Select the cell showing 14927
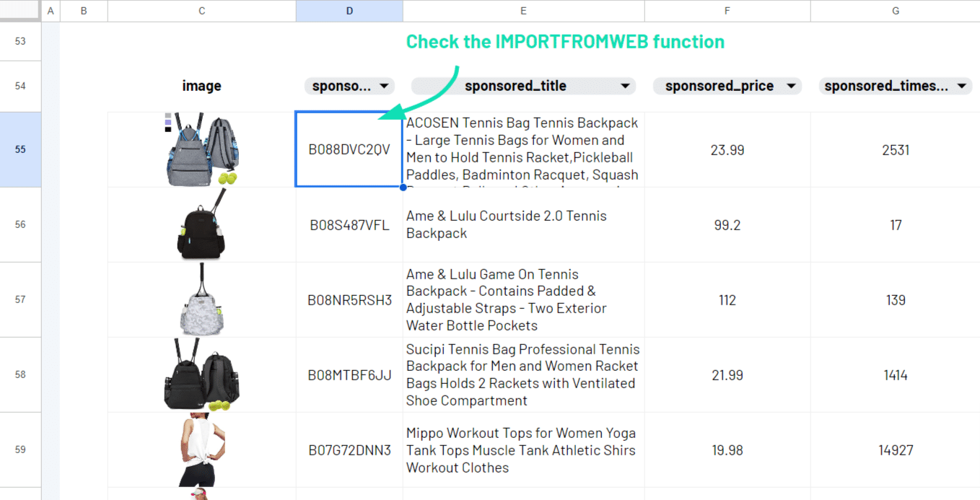The height and width of the screenshot is (500, 980). coord(895,450)
